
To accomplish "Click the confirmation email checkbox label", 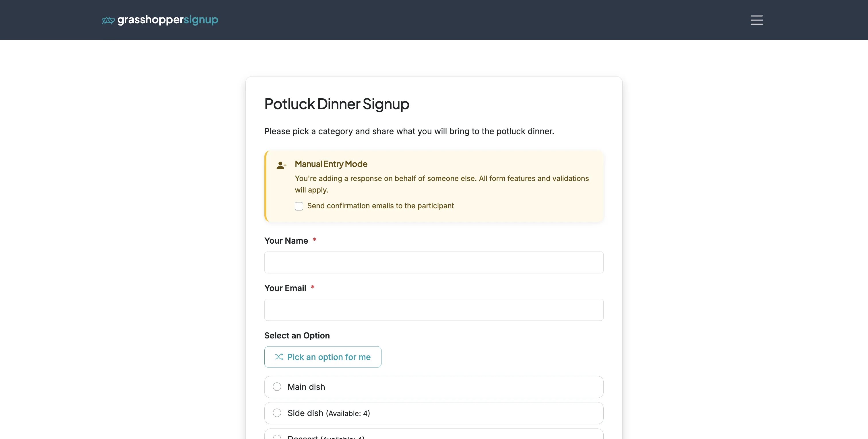I will 381,206.
